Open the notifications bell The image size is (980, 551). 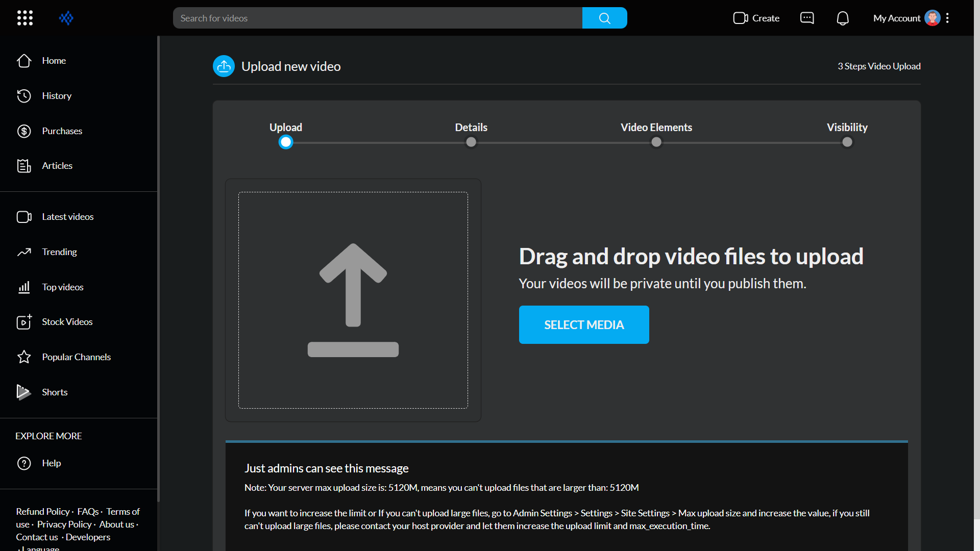[x=843, y=18]
